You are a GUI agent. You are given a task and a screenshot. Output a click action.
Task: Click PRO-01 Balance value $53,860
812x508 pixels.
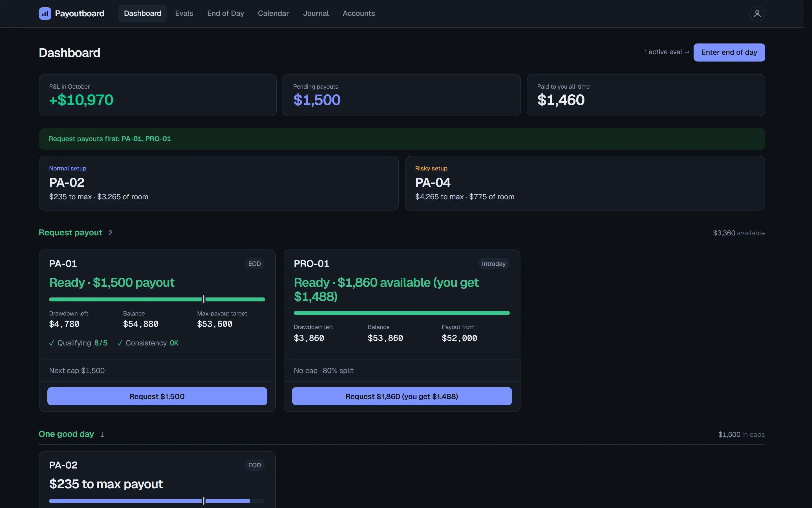pyautogui.click(x=385, y=338)
